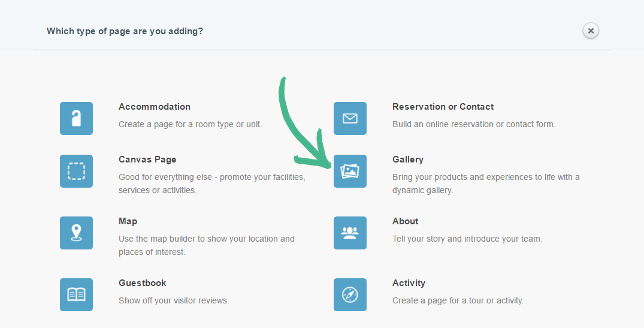Select the Canvas Page dashed-square icon
Image resolution: width=644 pixels, height=328 pixels.
[x=76, y=171]
